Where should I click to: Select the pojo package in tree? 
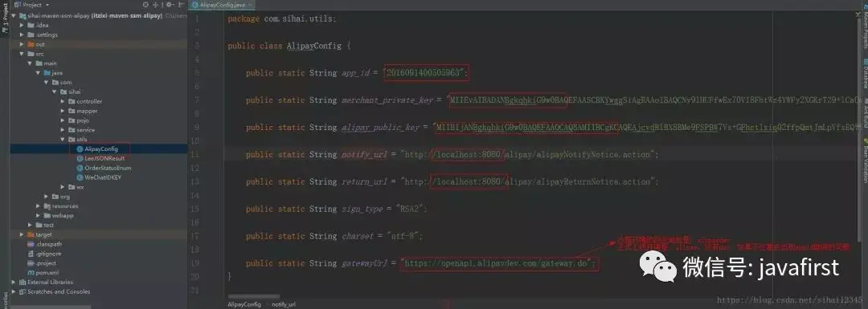pyautogui.click(x=83, y=120)
